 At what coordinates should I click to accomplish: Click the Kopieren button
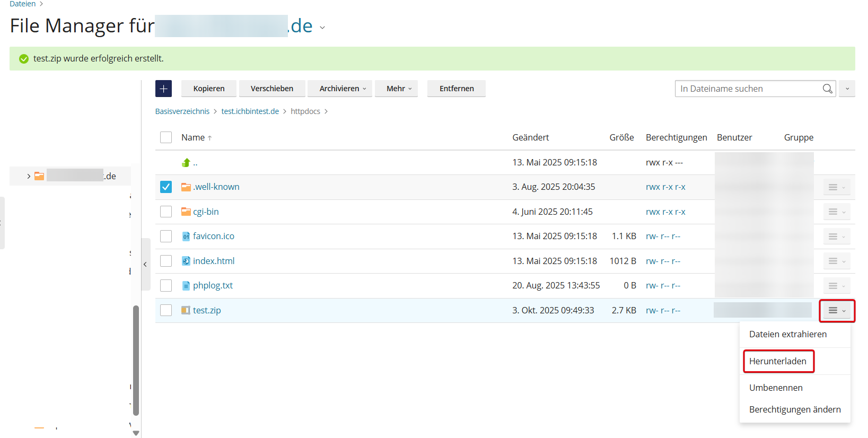209,89
